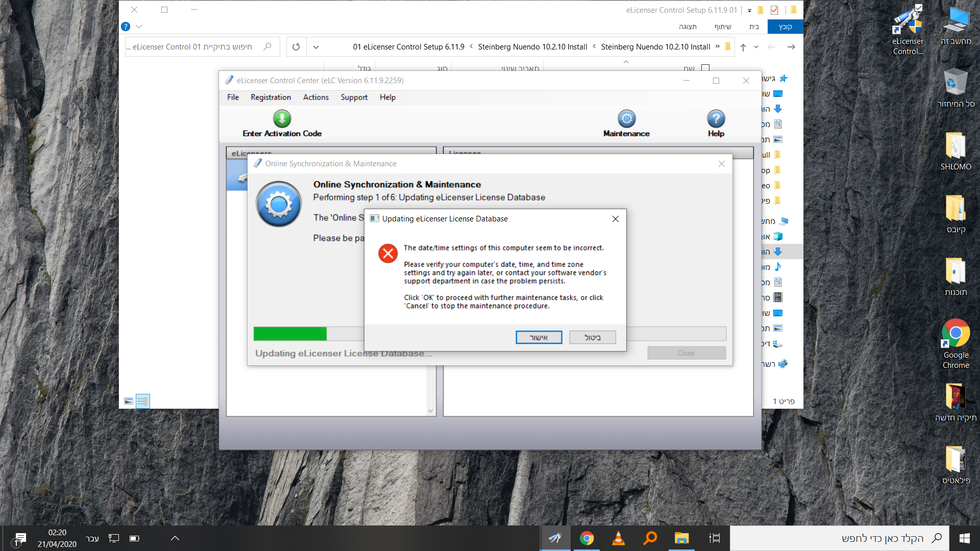Confirm the error with the אישור button
Image resolution: width=980 pixels, height=551 pixels.
(x=538, y=337)
